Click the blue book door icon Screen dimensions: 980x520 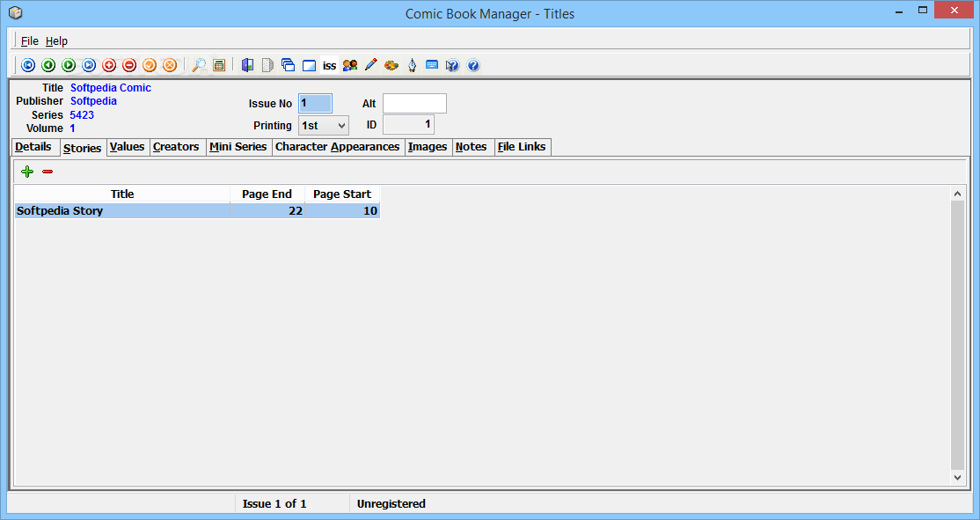click(247, 65)
